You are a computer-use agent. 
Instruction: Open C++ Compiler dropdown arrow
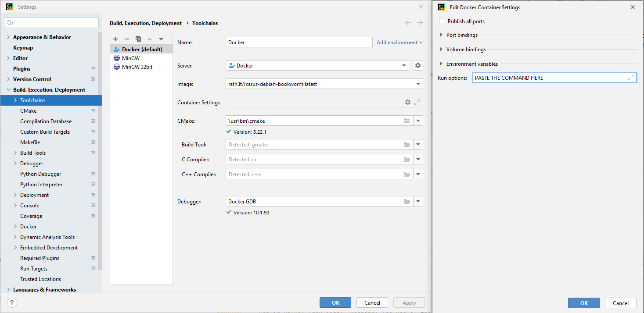[418, 174]
